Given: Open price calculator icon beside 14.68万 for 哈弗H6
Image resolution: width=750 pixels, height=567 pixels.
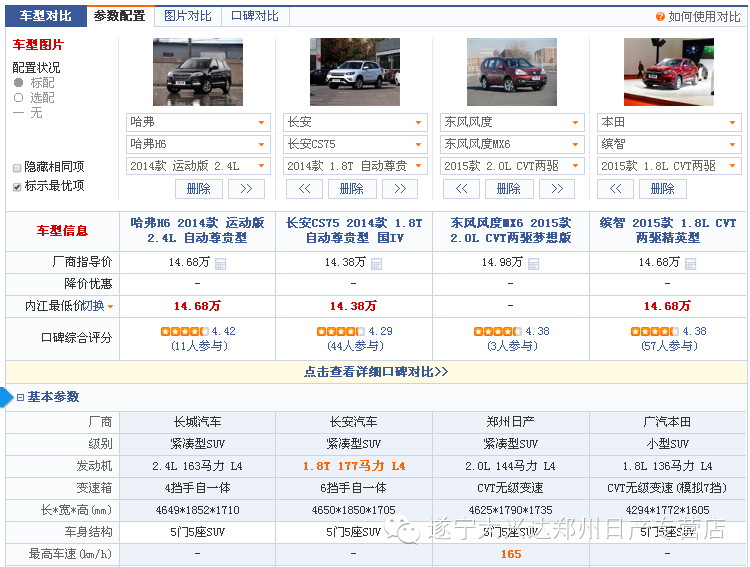Looking at the screenshot, I should [x=220, y=264].
